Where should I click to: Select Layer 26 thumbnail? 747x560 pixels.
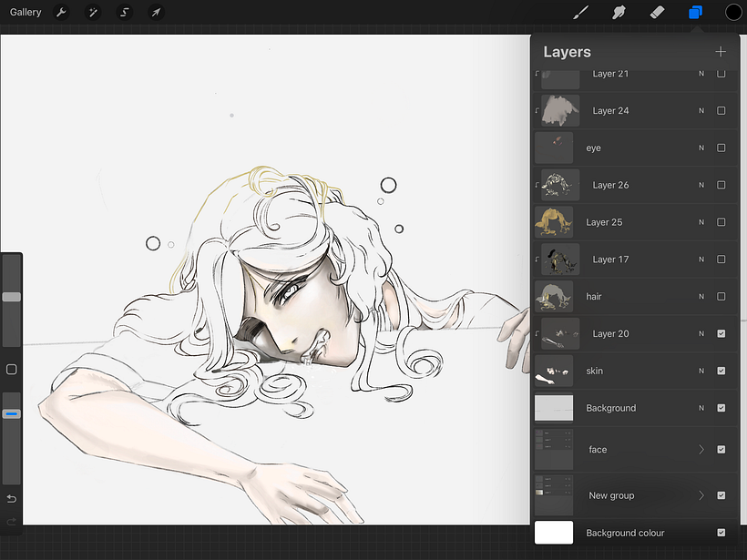coord(560,185)
